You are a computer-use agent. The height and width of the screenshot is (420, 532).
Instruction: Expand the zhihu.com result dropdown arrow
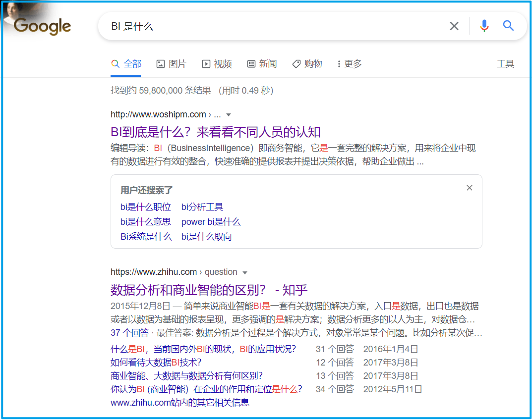click(245, 272)
